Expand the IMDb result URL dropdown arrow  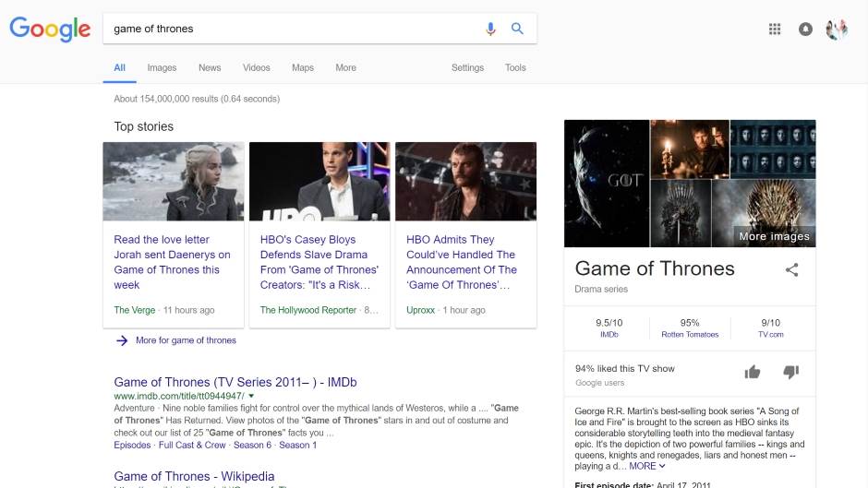[251, 396]
